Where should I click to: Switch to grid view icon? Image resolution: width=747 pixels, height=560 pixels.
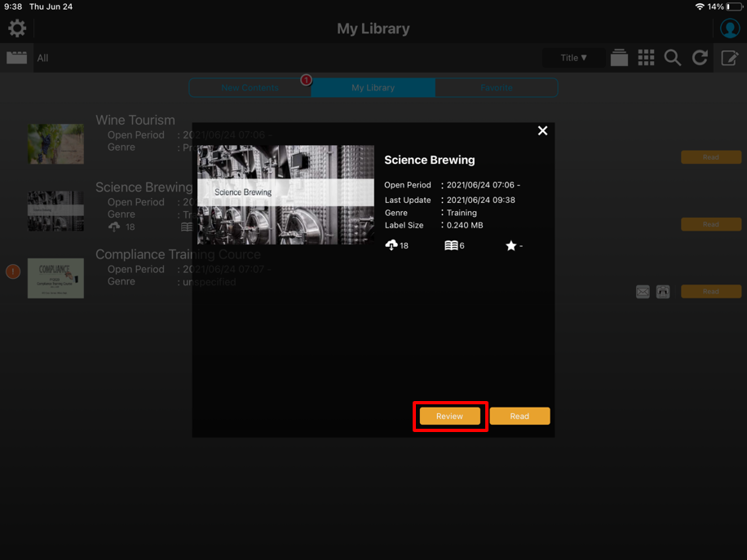pyautogui.click(x=646, y=58)
